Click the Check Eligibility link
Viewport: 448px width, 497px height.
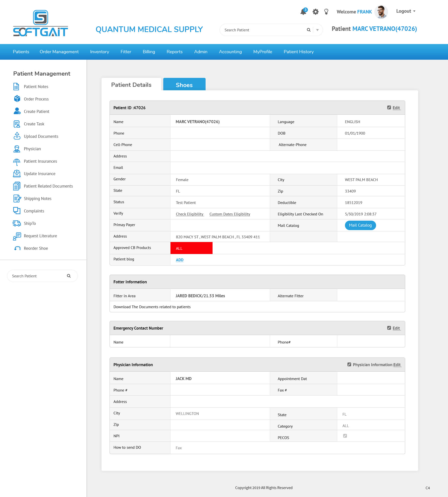[x=190, y=214]
